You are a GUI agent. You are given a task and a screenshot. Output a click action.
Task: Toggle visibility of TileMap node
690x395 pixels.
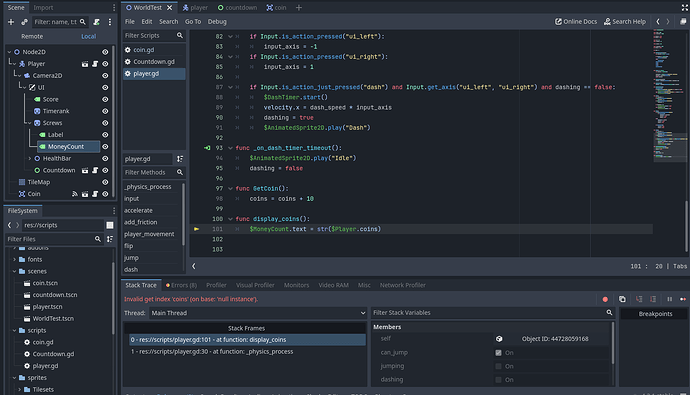(105, 182)
